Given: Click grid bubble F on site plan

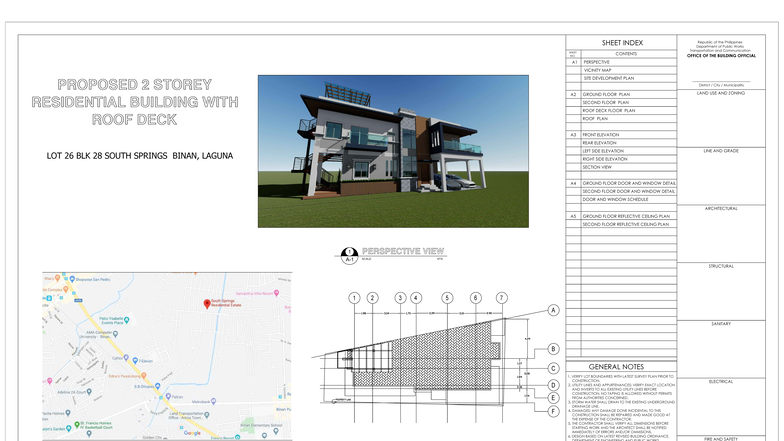Looking at the screenshot, I should point(554,412).
